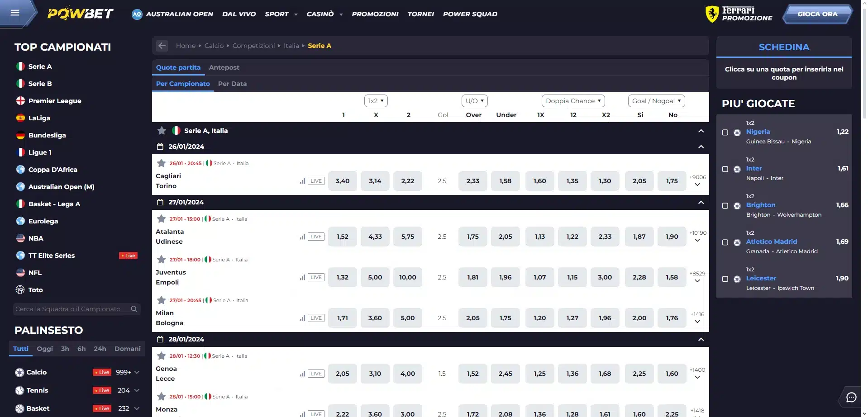Favorite the Serie A, Italia league star
Image resolution: width=868 pixels, height=417 pixels.
(162, 131)
